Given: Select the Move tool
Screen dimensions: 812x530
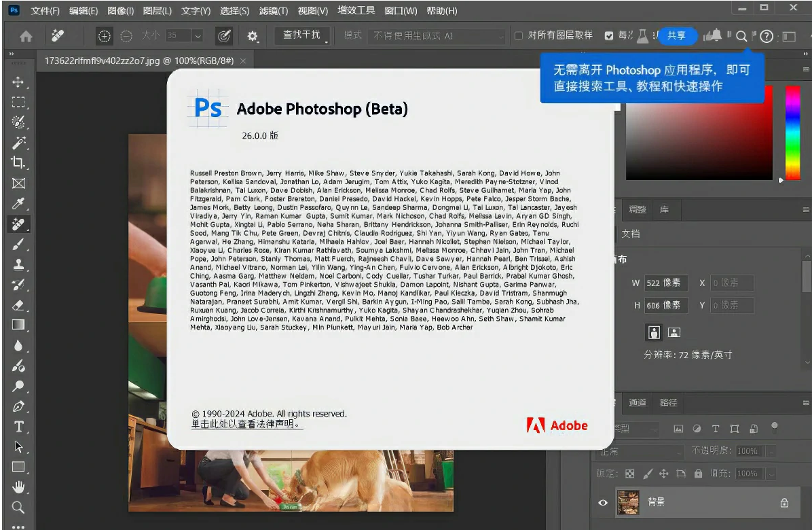Looking at the screenshot, I should coord(18,82).
